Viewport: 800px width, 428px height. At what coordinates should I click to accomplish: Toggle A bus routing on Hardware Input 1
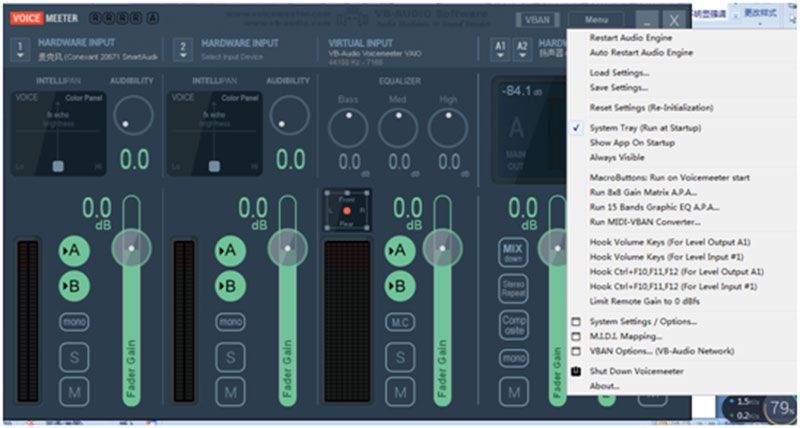click(74, 250)
